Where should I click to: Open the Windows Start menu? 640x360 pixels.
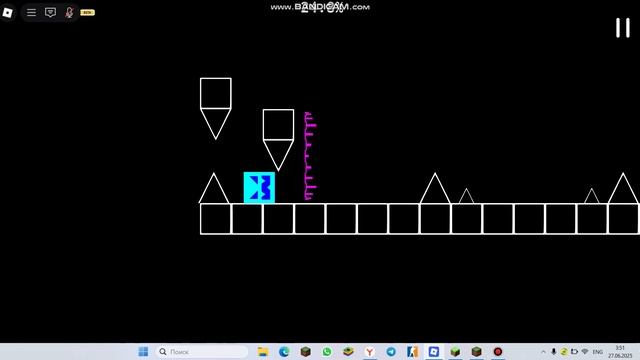tap(143, 351)
